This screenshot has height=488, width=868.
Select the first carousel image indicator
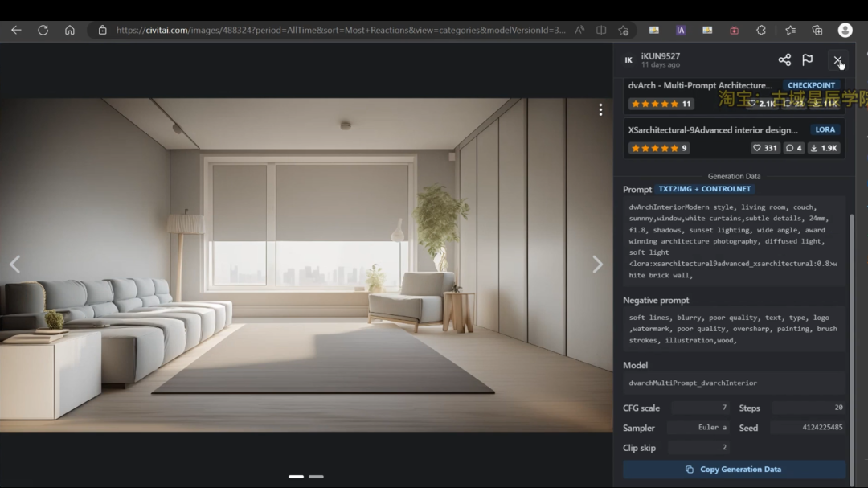pos(296,477)
